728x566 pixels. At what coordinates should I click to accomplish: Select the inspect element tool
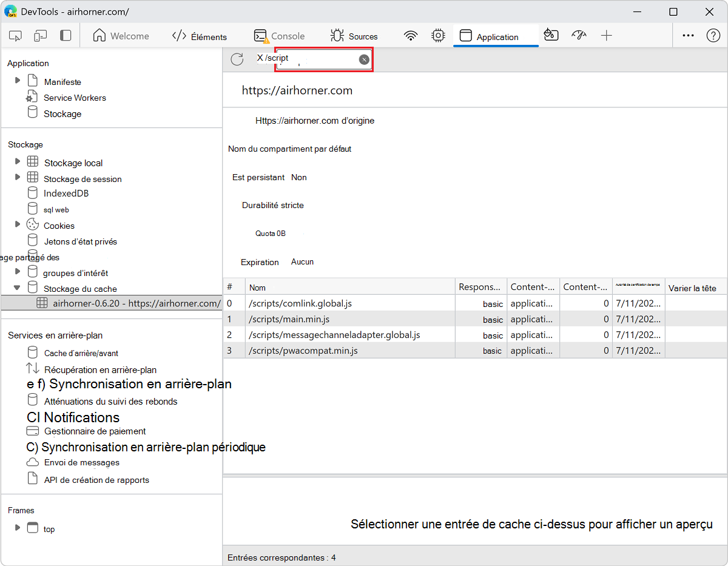pos(15,36)
